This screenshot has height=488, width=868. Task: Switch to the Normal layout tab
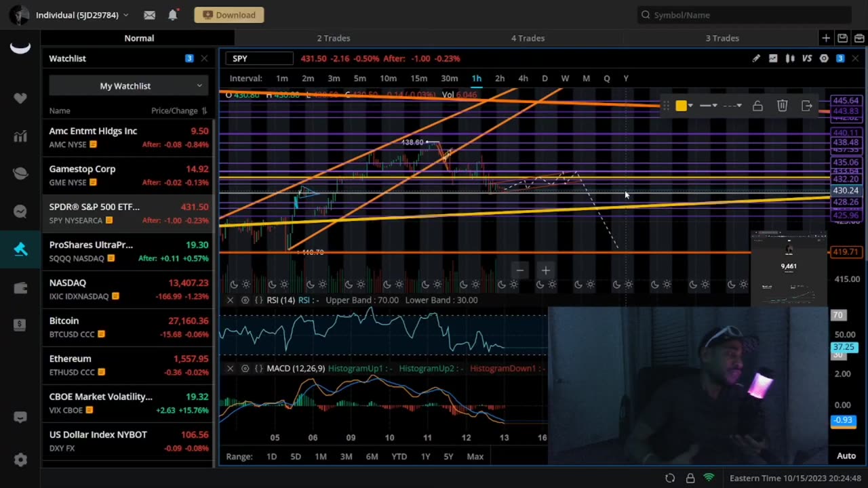[x=139, y=38]
